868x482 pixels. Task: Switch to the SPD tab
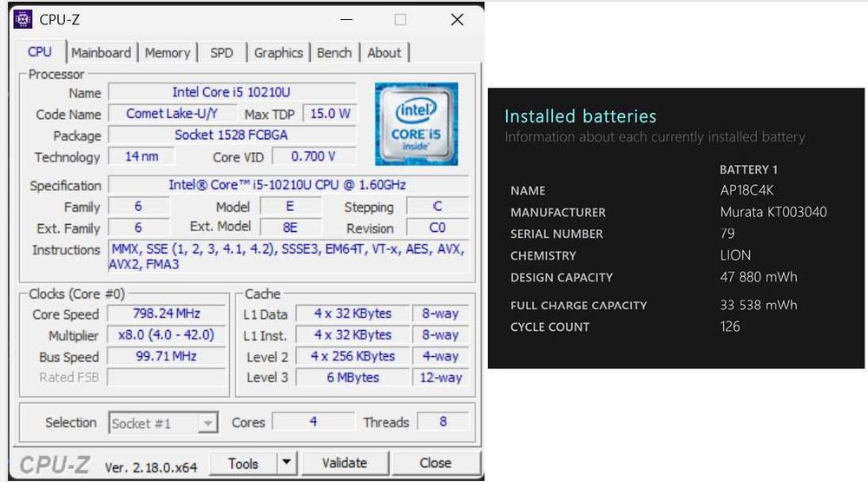pyautogui.click(x=221, y=53)
